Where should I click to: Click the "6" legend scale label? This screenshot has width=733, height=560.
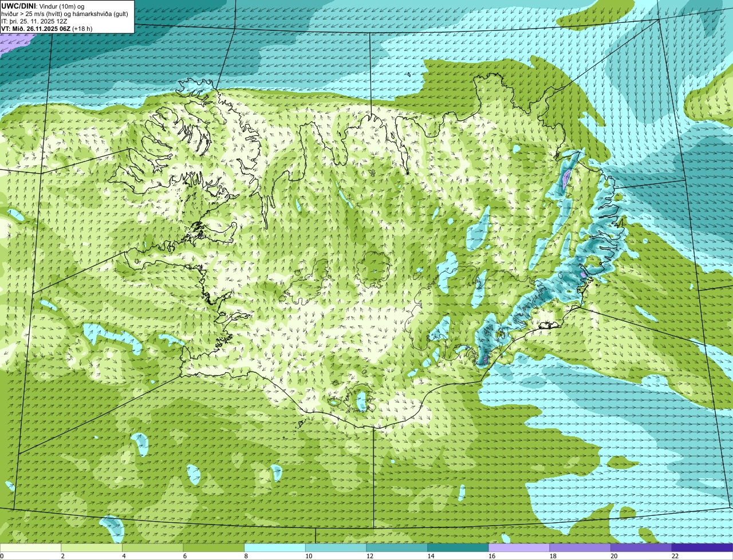[x=184, y=556]
